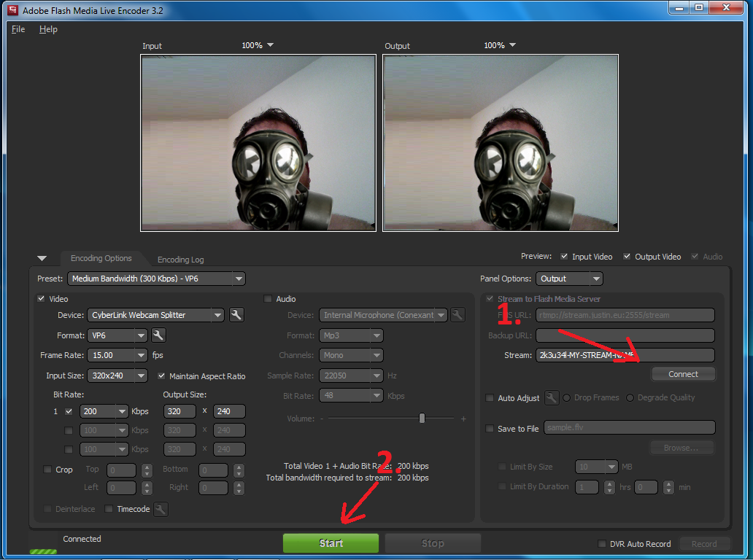The image size is (753, 560).
Task: Open video device settings wrench icon
Action: tap(236, 315)
